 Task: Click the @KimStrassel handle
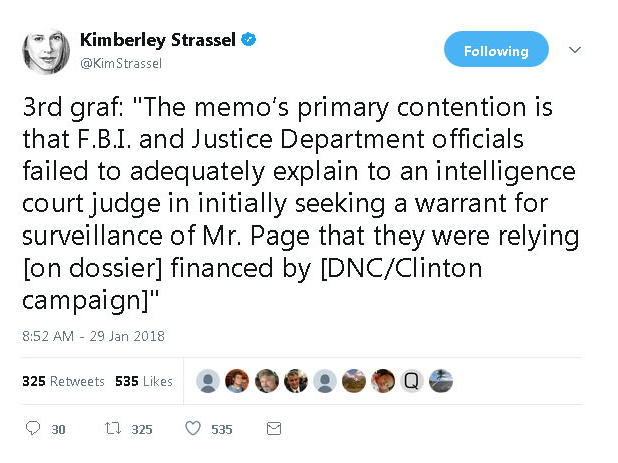(x=121, y=63)
